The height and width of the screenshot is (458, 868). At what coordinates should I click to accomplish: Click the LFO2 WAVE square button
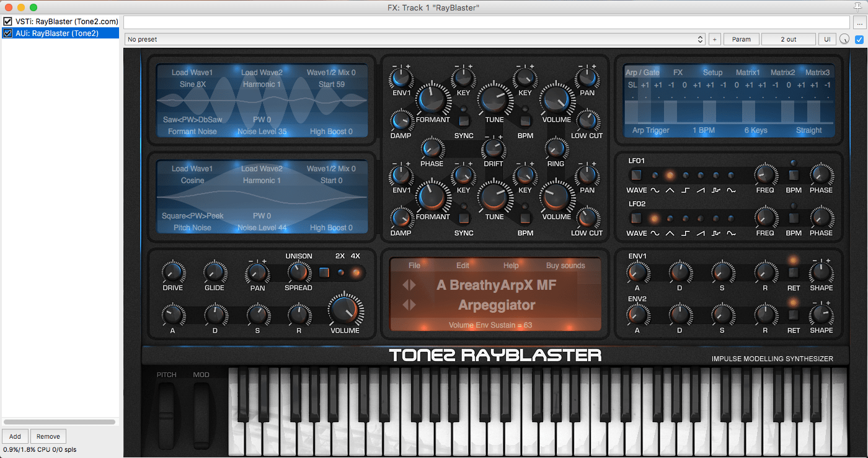[636, 218]
